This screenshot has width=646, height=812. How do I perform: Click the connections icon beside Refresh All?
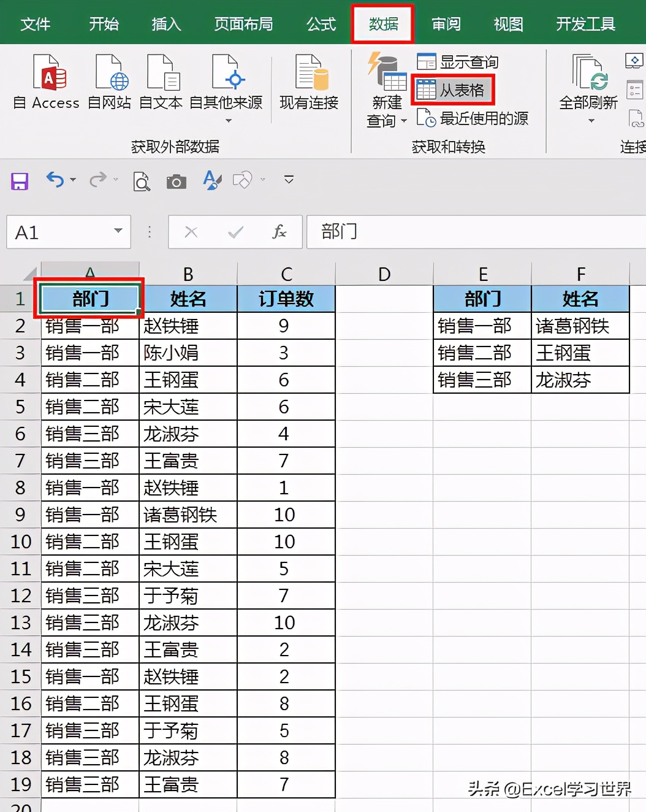click(x=634, y=61)
